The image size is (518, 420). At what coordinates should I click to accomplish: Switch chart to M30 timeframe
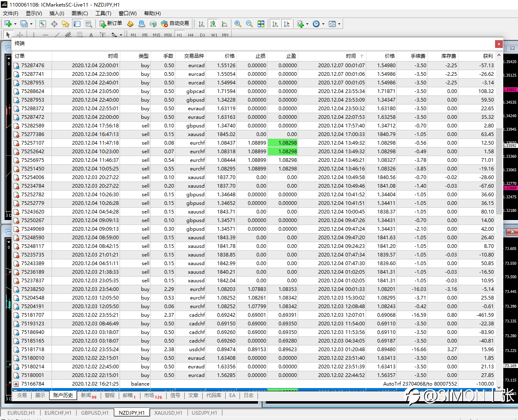tap(168, 35)
